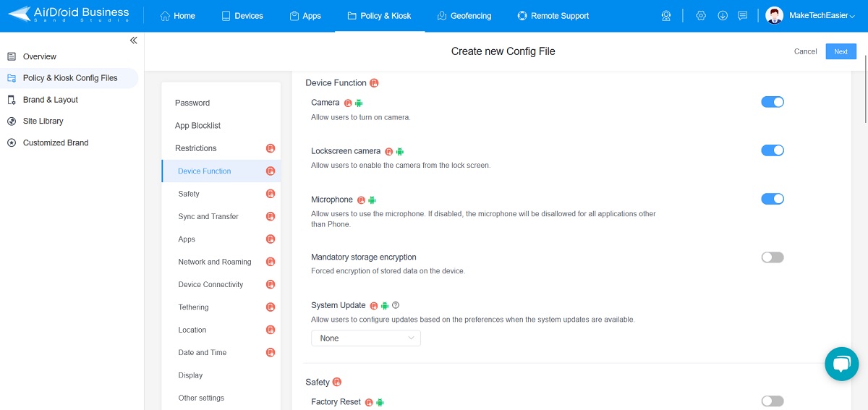This screenshot has width=868, height=410.
Task: Open the System Update 'None' dropdown
Action: (366, 338)
